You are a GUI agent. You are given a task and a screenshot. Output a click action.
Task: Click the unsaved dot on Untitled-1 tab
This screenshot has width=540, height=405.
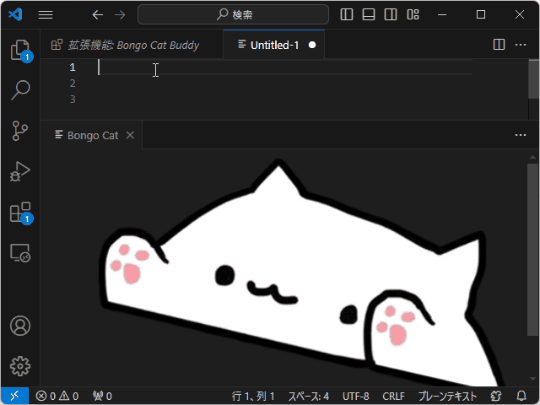[312, 45]
